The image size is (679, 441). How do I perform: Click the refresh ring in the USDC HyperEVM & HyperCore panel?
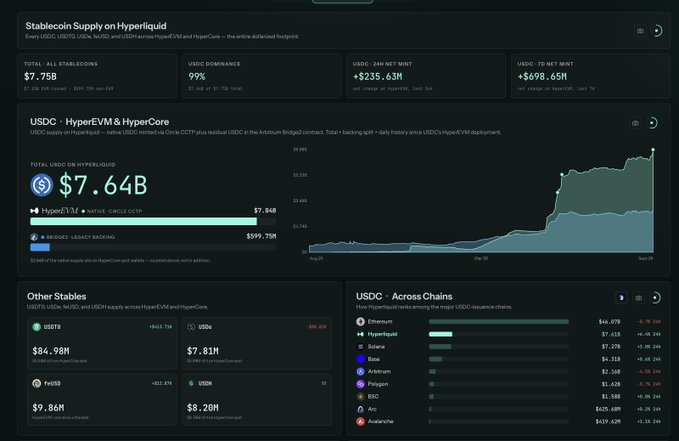tap(652, 123)
